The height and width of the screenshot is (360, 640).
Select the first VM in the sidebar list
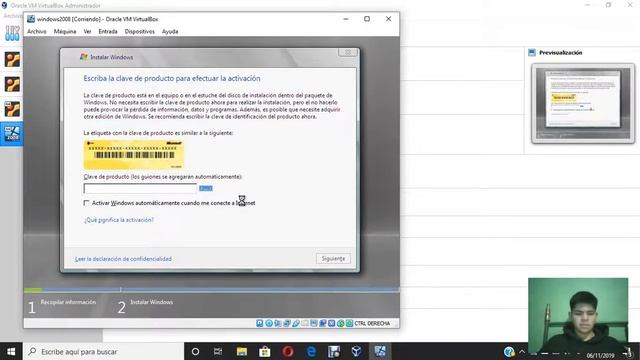12,60
